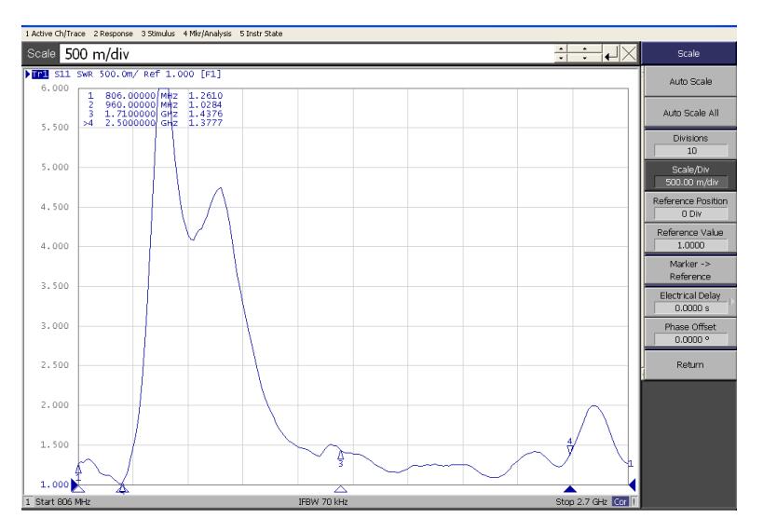
Task: Click the Scale softkey menu header
Action: [688, 53]
